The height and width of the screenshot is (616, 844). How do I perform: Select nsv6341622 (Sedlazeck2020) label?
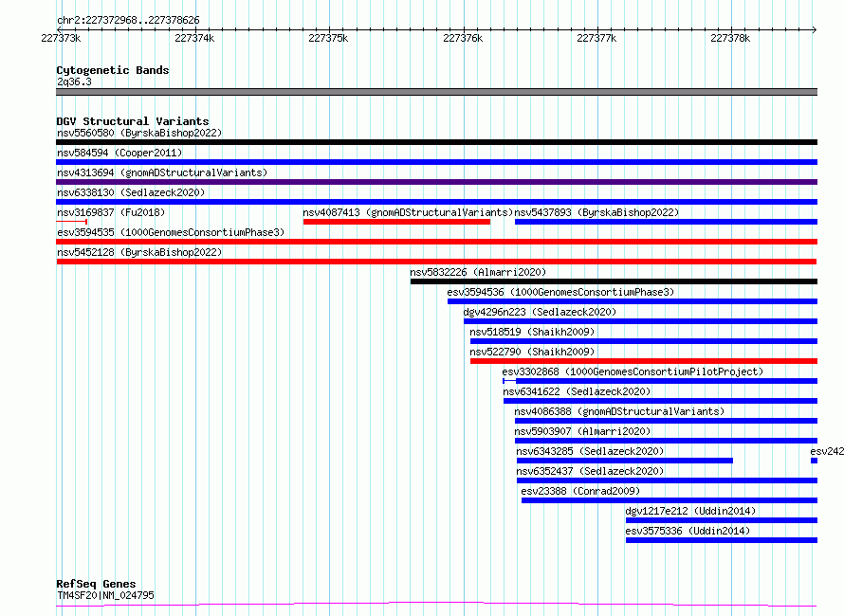pyautogui.click(x=577, y=391)
